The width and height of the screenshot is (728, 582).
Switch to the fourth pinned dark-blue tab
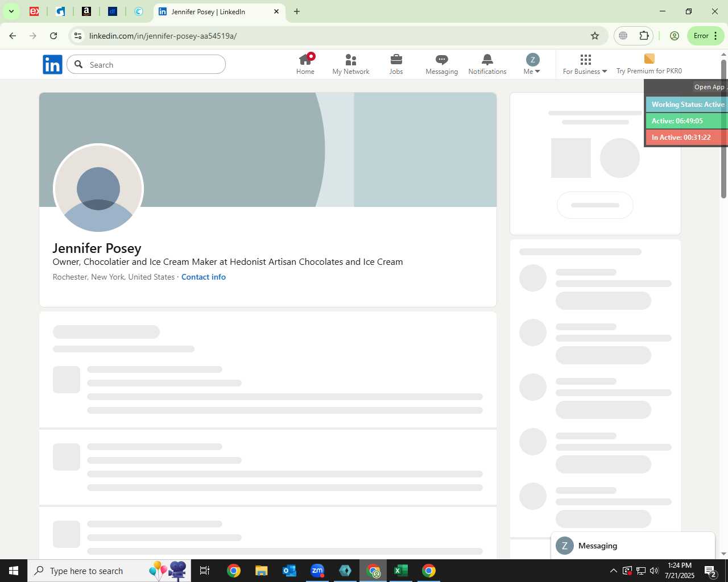click(x=113, y=11)
